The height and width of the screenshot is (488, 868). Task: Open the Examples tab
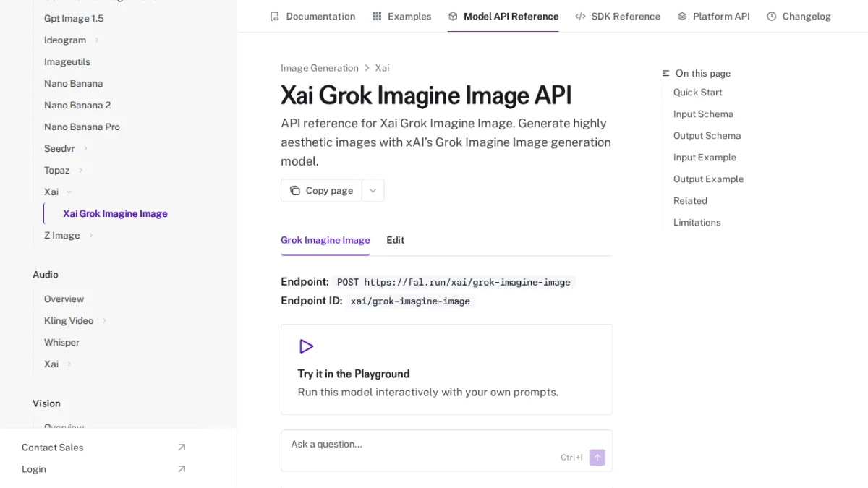point(401,16)
